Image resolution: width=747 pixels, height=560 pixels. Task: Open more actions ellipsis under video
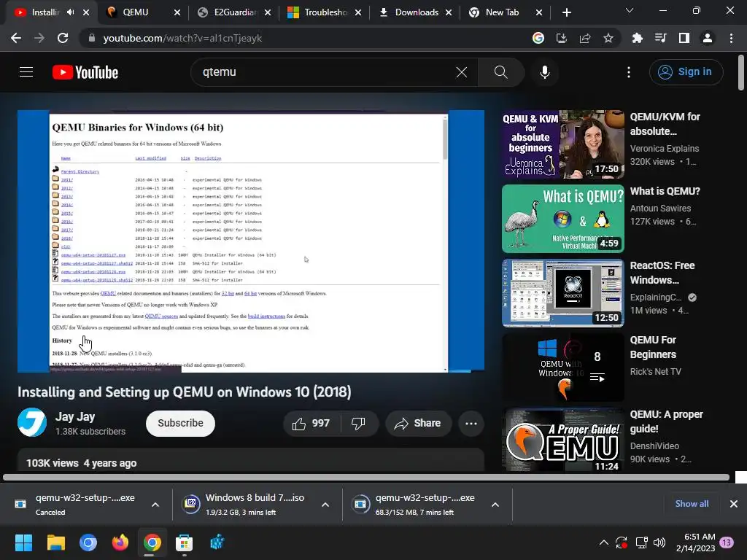click(471, 424)
